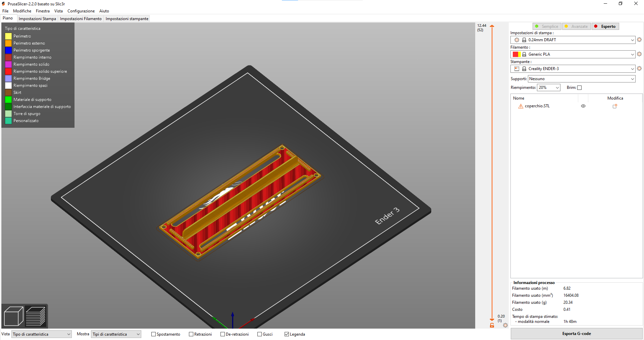Open the Stampante Creality ENDER-3 dropdown

pyautogui.click(x=573, y=69)
